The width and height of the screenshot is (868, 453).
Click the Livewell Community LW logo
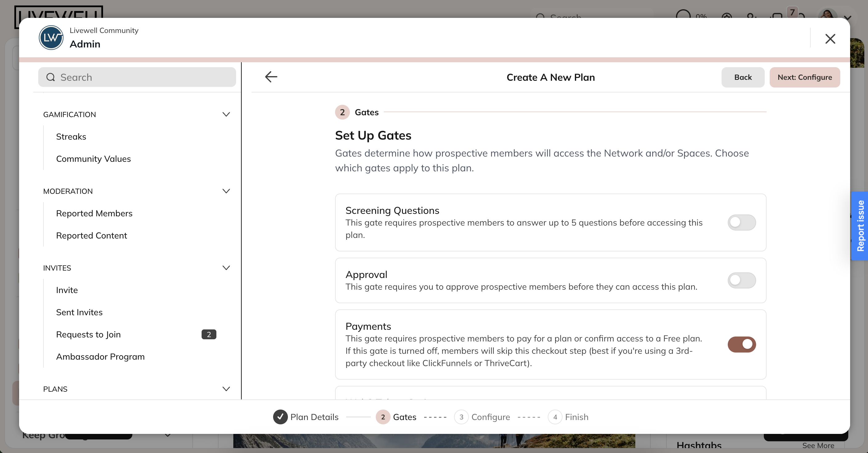51,37
